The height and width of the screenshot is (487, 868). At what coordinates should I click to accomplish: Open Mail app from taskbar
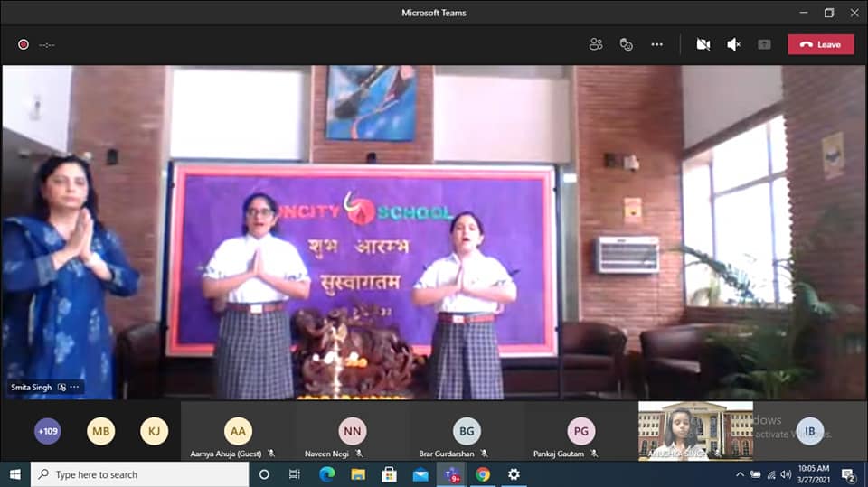(420, 474)
